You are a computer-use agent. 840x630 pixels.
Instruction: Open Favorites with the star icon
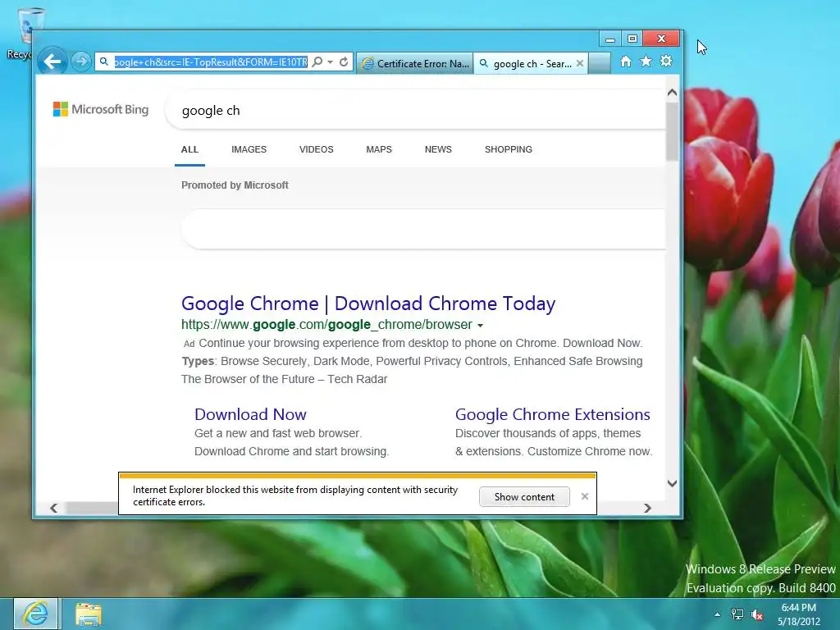[x=646, y=61]
